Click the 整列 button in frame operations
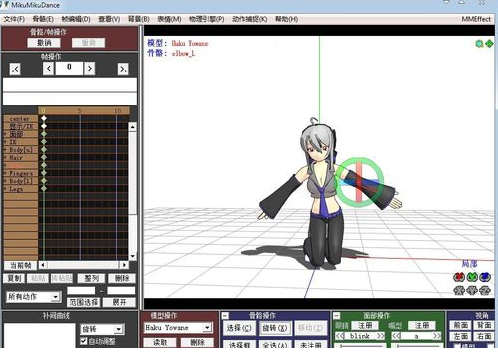498x361 pixels. click(x=91, y=278)
